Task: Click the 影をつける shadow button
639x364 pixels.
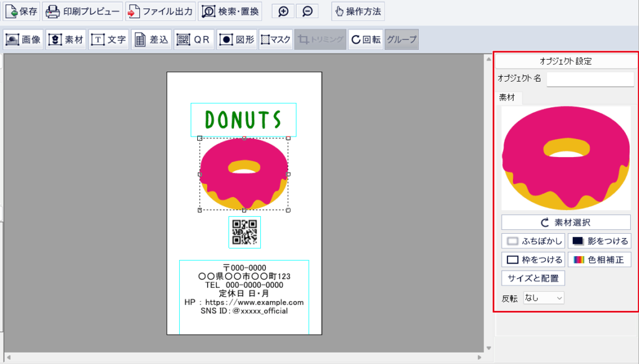Action: (x=599, y=241)
